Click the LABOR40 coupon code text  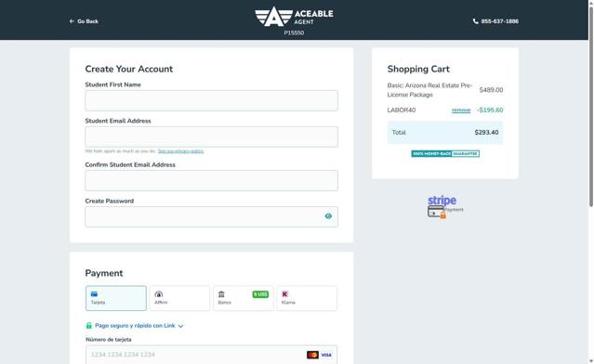coord(402,110)
